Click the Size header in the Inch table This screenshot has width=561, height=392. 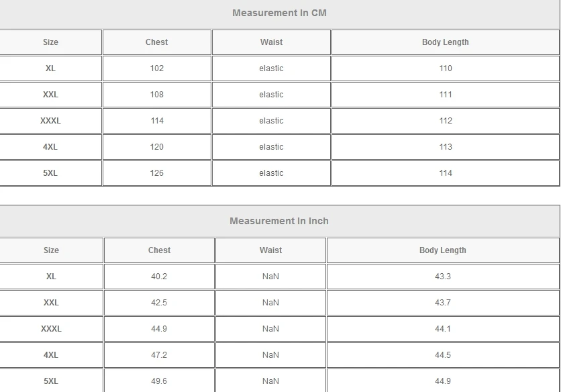[51, 250]
